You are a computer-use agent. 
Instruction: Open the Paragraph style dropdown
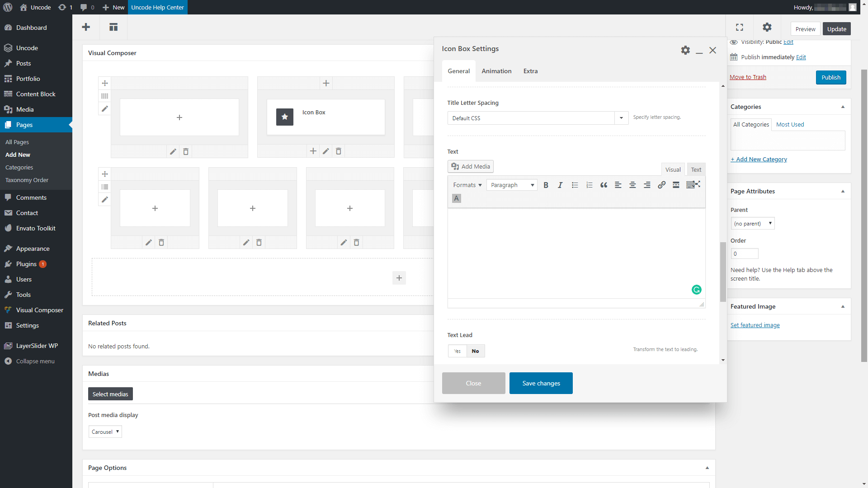pyautogui.click(x=511, y=184)
